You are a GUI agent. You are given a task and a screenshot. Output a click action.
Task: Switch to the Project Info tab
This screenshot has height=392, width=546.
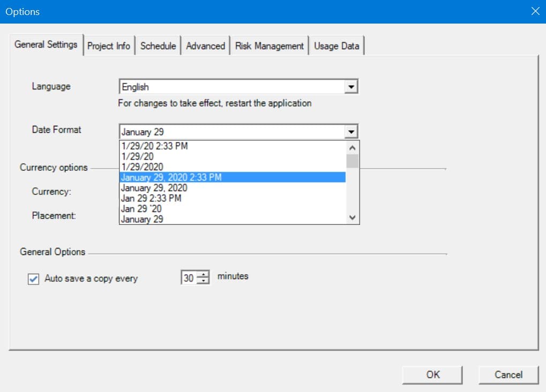click(x=109, y=46)
